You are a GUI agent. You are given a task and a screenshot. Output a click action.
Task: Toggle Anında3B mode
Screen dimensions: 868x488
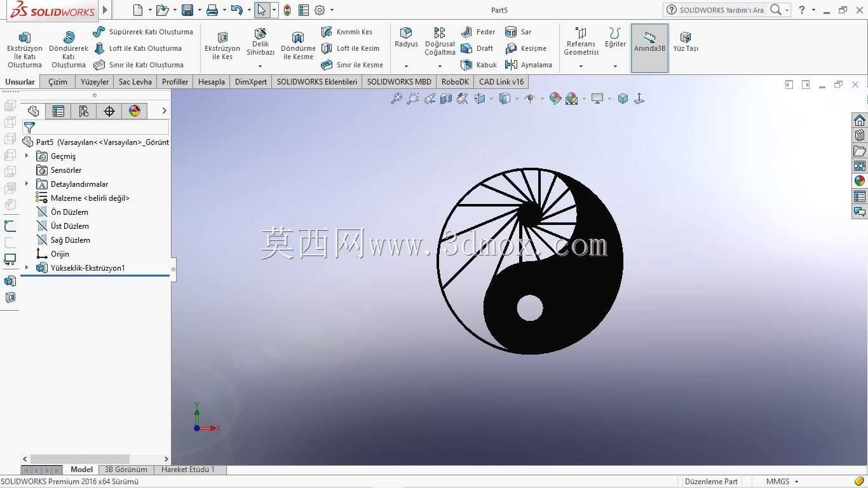649,48
